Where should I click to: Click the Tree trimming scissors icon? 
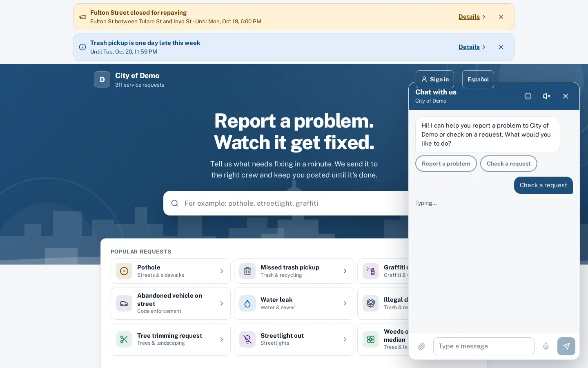pyautogui.click(x=124, y=339)
